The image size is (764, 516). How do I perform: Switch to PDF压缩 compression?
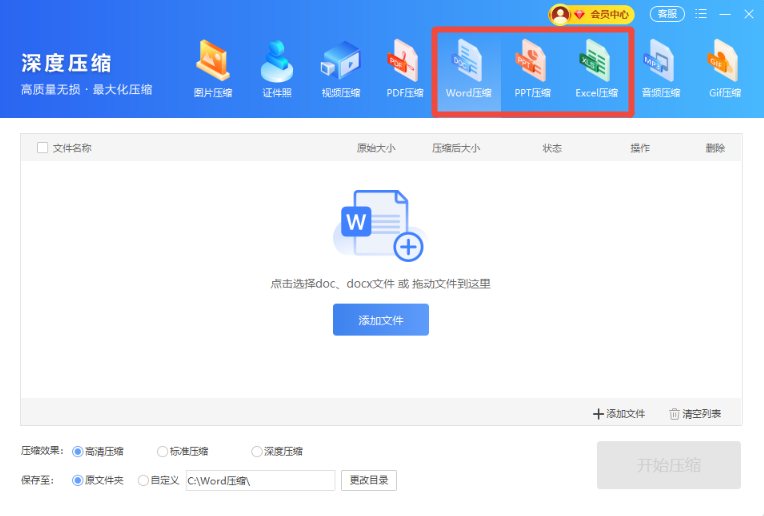tap(405, 69)
